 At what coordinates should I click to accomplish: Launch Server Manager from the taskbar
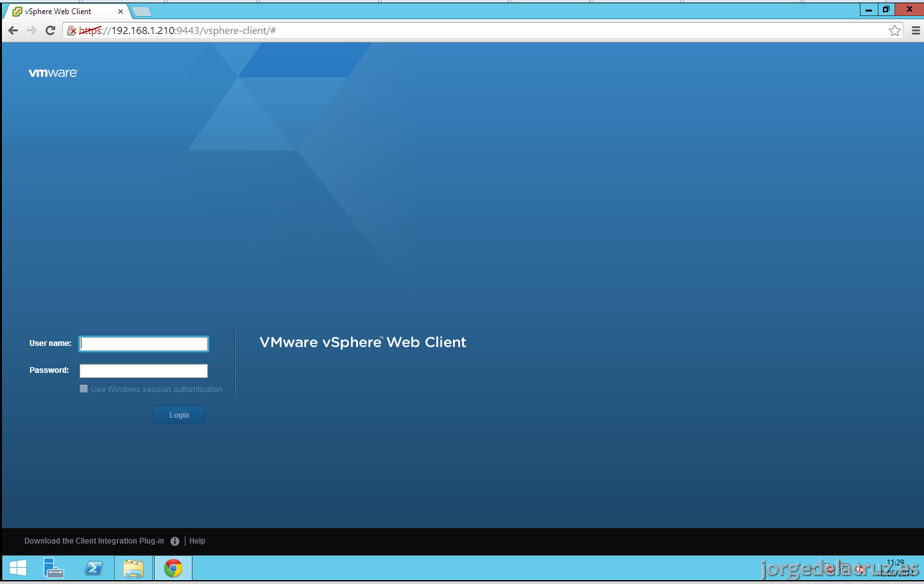click(54, 568)
